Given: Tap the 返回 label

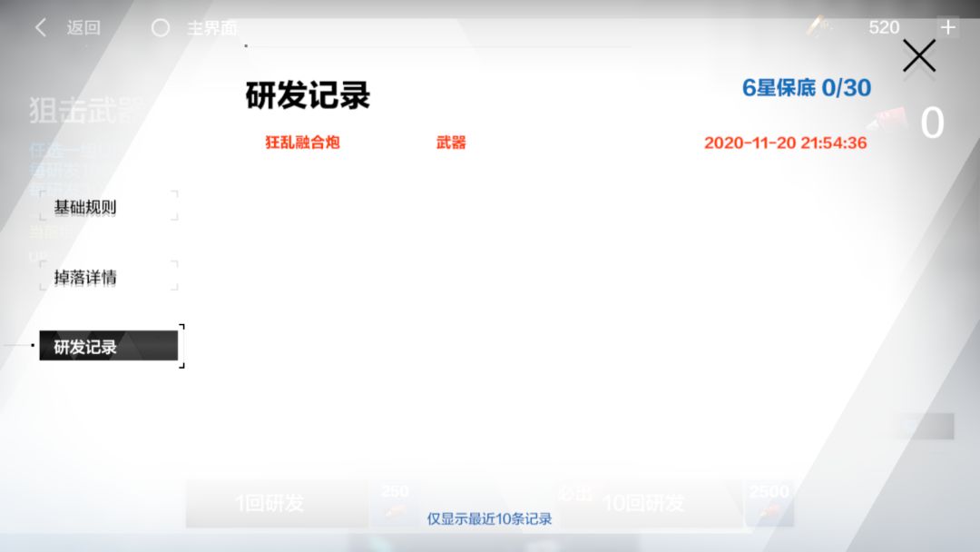Looking at the screenshot, I should tap(83, 27).
